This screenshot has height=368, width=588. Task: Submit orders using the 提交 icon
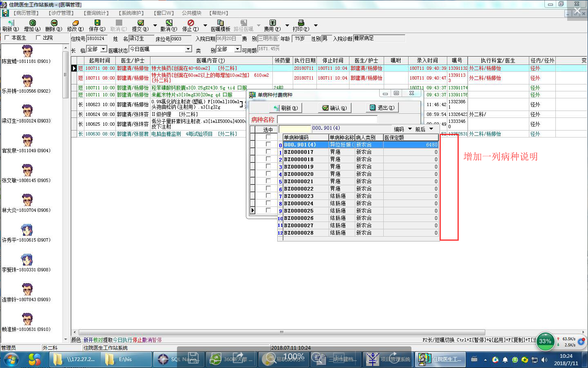point(140,23)
